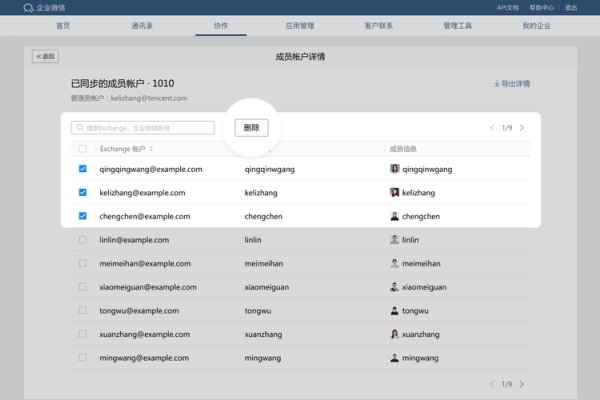The image size is (600, 400).
Task: Click the search magnifier icon
Action: click(79, 128)
